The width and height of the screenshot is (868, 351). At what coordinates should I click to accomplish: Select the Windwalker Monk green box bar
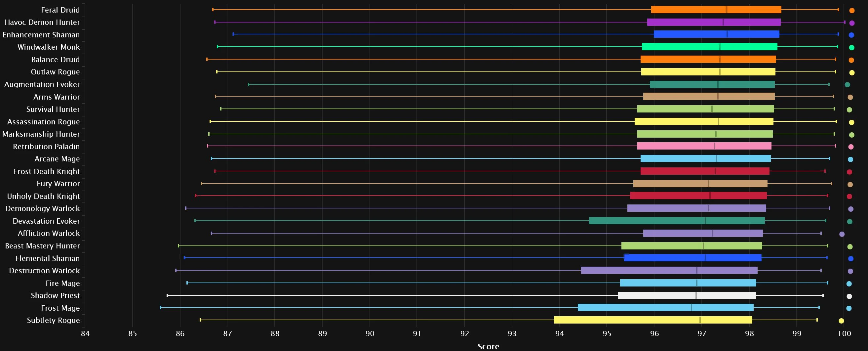click(709, 47)
